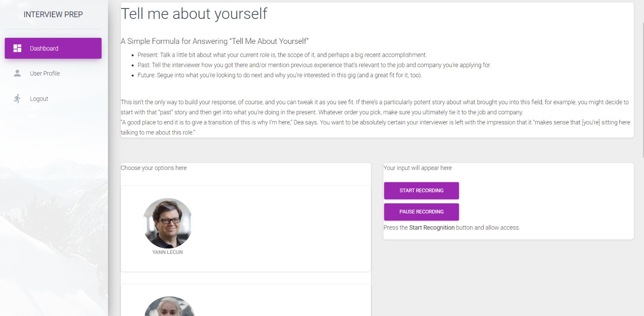This screenshot has height=316, width=644.
Task: Click the INTERVIEW PREP sidebar title
Action: point(53,14)
